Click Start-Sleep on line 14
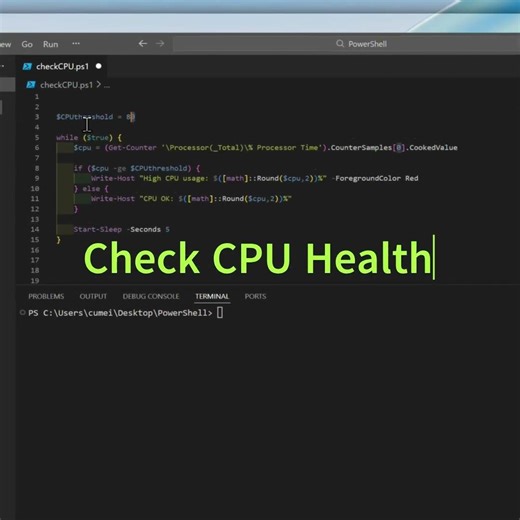 98,229
